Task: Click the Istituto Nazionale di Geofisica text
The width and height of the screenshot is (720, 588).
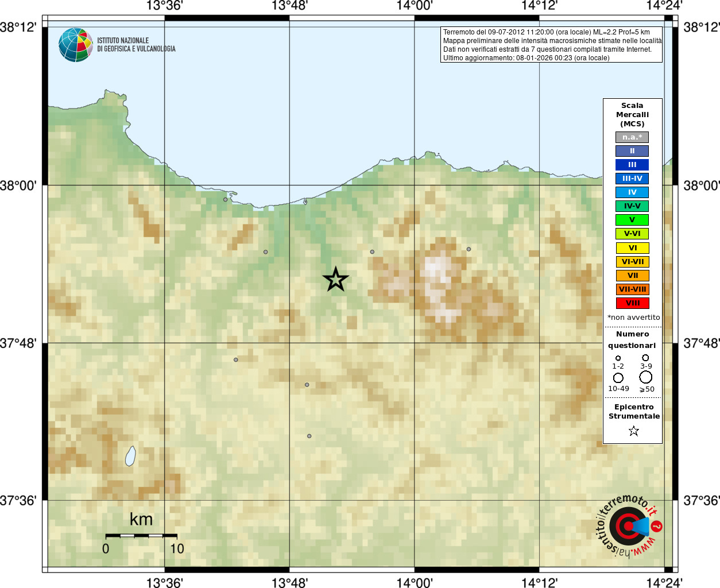Action: [136, 45]
